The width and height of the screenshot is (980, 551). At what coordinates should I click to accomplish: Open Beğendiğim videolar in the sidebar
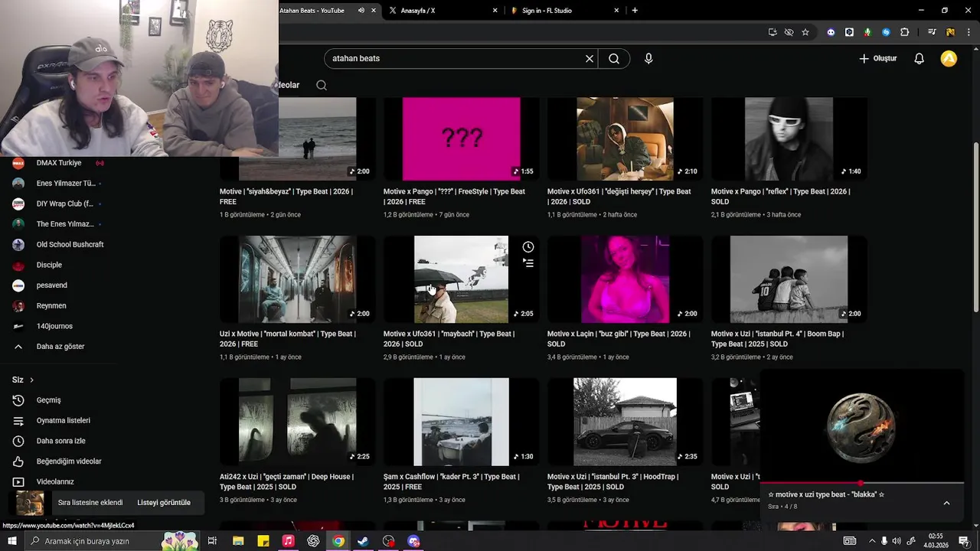click(69, 461)
